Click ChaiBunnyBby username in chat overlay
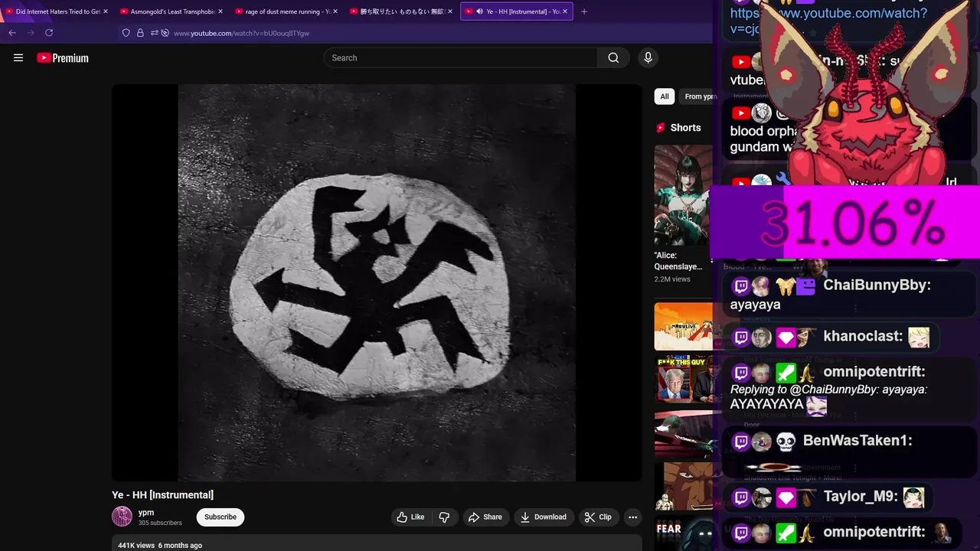Screen dimensions: 980x551 [x=877, y=285]
